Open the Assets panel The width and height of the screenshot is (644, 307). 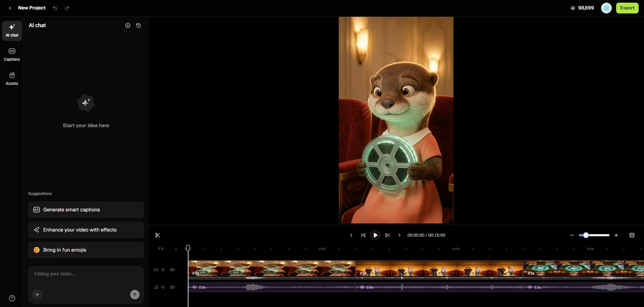pos(12,79)
